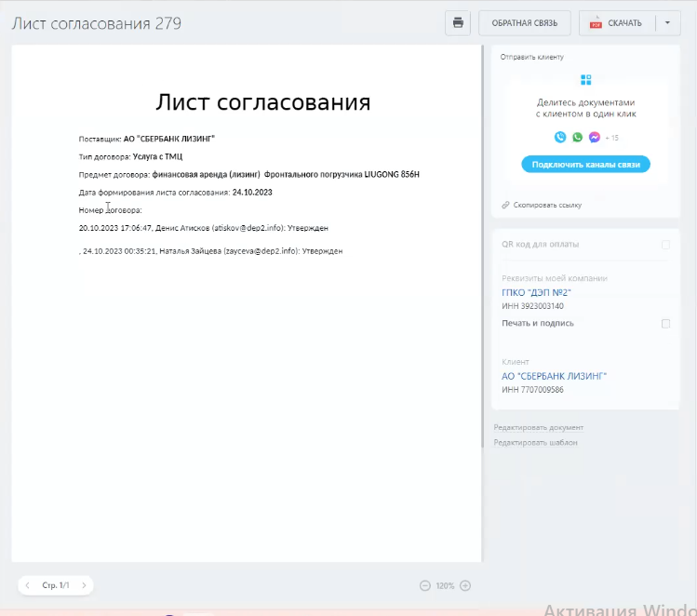The width and height of the screenshot is (697, 616).
Task: Click the Скопировать ссылку link
Action: click(547, 205)
